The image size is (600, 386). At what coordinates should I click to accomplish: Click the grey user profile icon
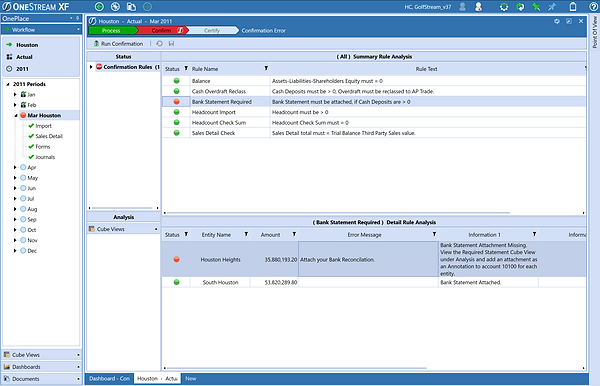tap(462, 7)
